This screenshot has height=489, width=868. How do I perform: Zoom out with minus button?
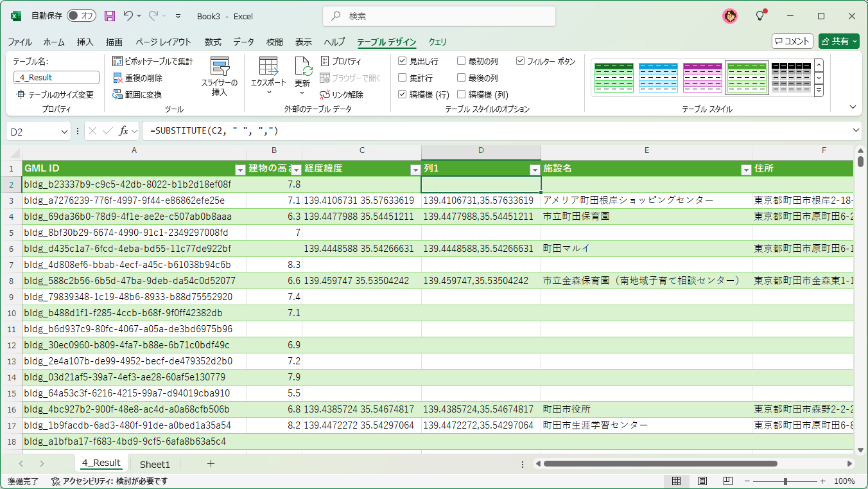pos(748,481)
